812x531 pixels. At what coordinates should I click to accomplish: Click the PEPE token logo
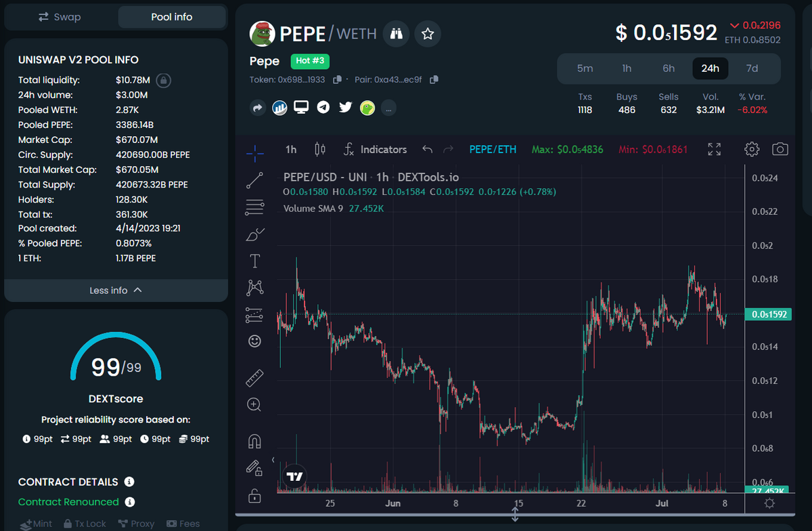point(263,33)
